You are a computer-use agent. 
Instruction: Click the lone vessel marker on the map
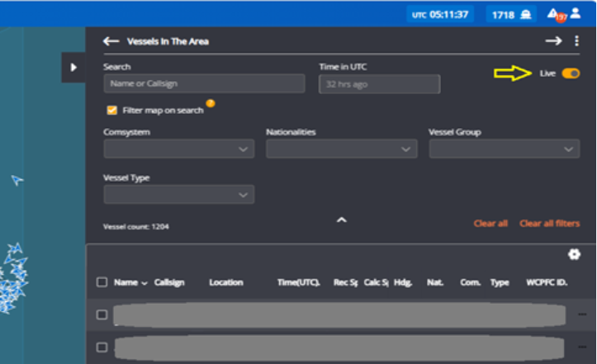pos(17,180)
